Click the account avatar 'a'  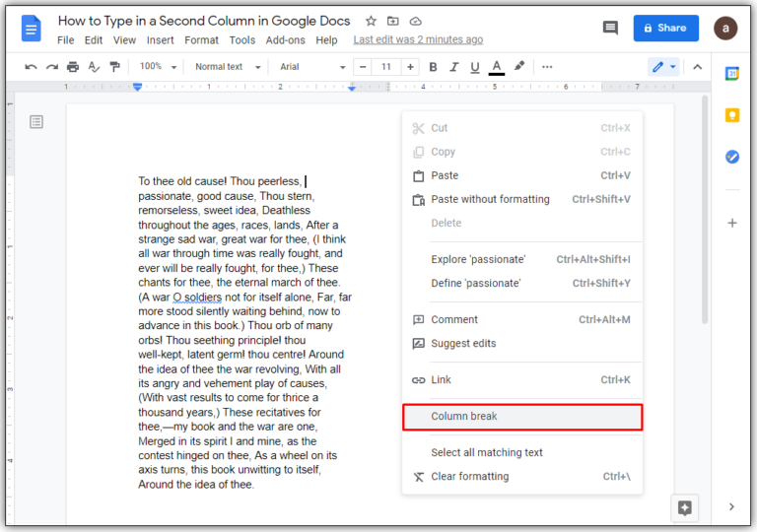725,28
